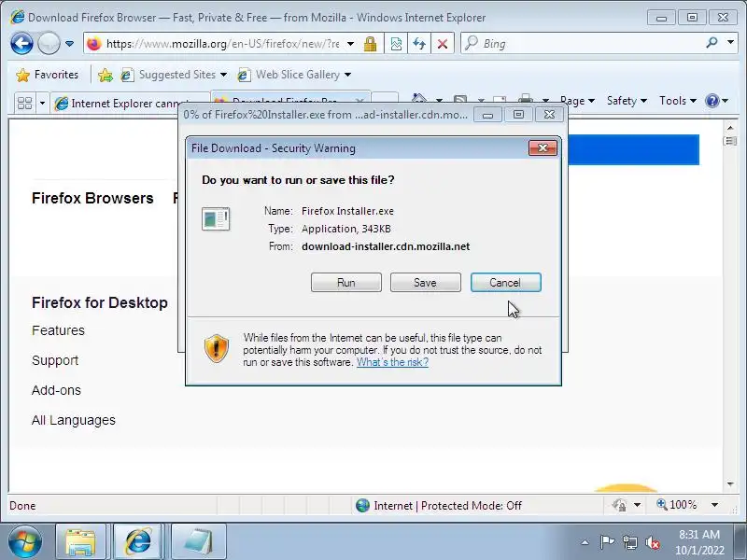View the padlock security report icon
The image size is (747, 560).
coord(370,44)
